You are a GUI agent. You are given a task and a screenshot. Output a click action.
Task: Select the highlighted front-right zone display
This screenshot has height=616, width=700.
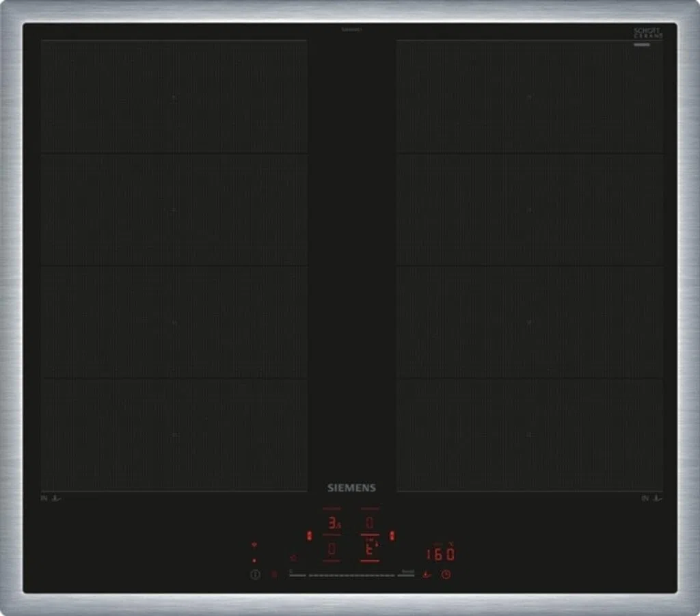click(x=370, y=549)
